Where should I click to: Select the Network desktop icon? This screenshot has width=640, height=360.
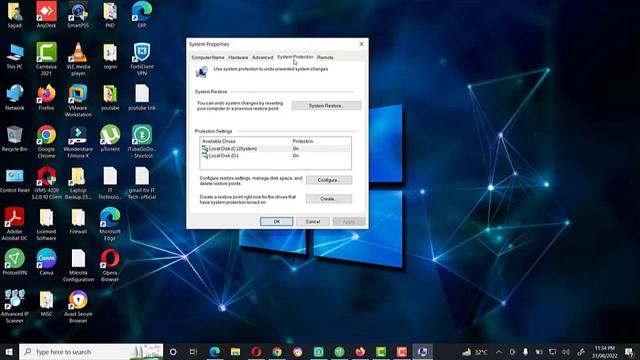(15, 97)
